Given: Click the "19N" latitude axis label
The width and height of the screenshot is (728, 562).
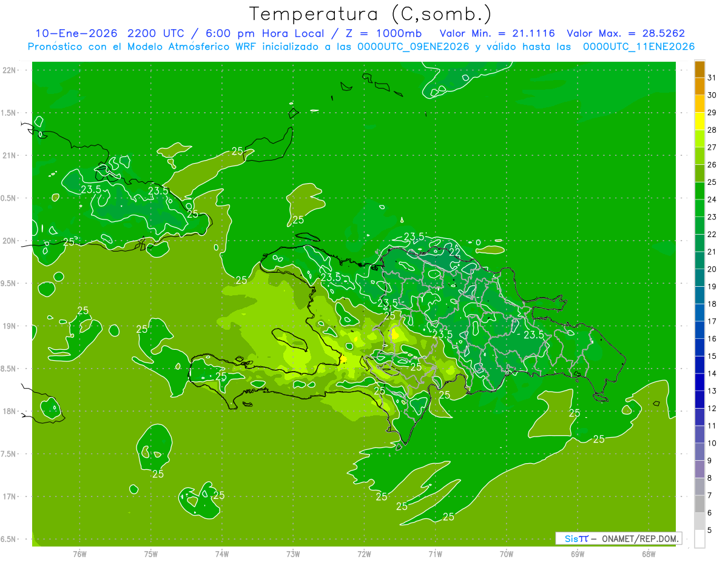Looking at the screenshot, I should (x=10, y=326).
